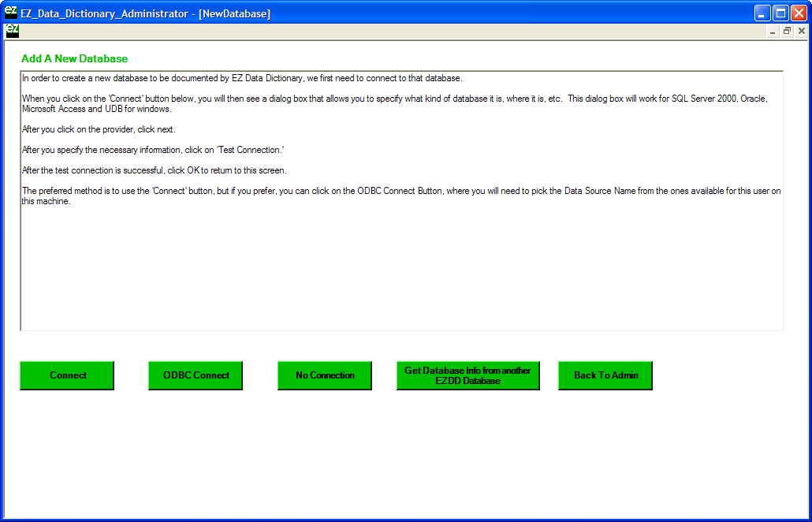Click the Add A New Database heading
This screenshot has width=812, height=522.
click(x=74, y=59)
